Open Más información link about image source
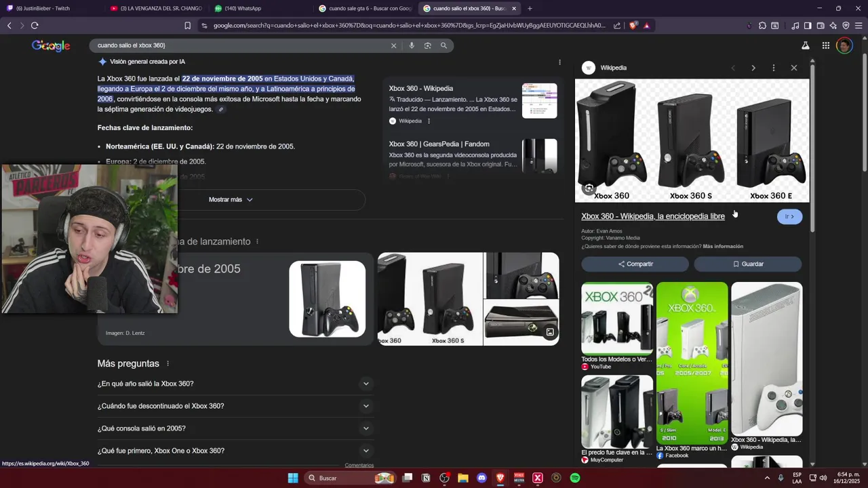868x488 pixels. click(x=723, y=246)
